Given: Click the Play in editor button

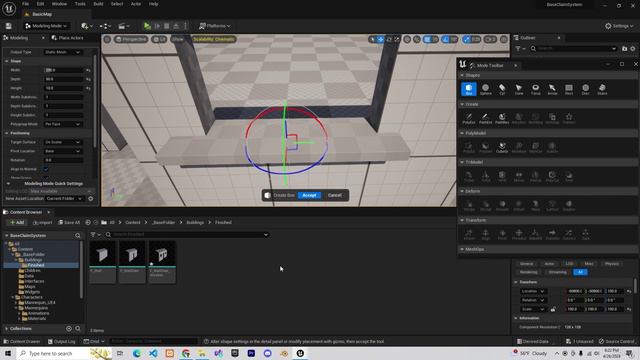Looking at the screenshot, I should pyautogui.click(x=147, y=26).
